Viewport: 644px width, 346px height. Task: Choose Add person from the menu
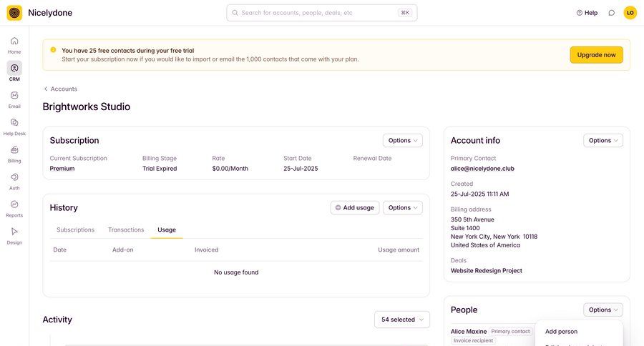[562, 332]
